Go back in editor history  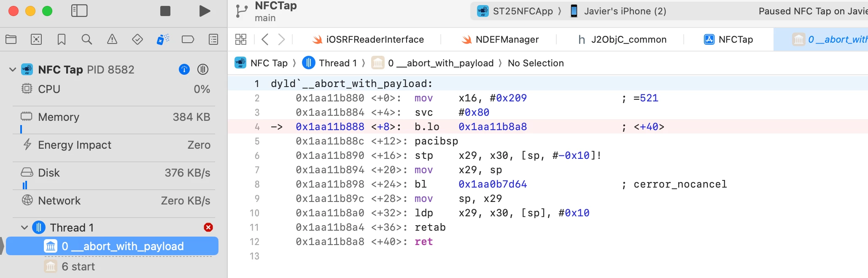[265, 40]
